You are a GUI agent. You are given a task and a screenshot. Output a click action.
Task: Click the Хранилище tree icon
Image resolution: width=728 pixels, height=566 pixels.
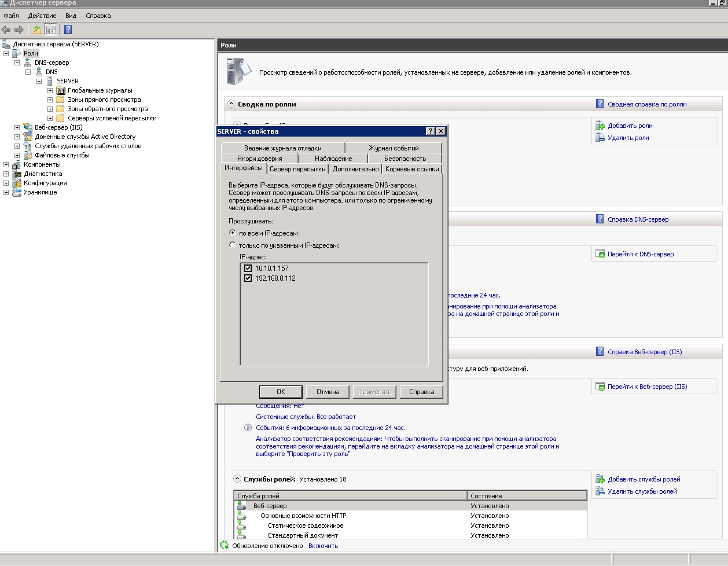click(17, 192)
